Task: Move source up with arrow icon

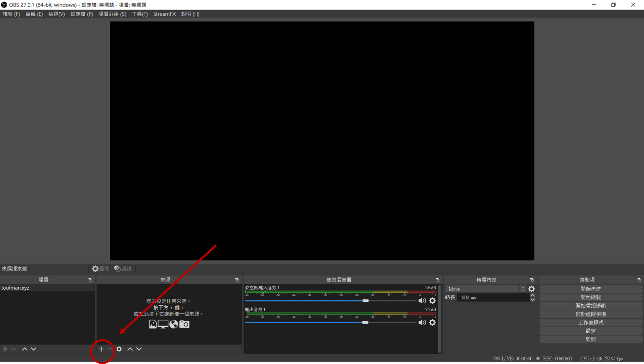Action: tap(130, 349)
